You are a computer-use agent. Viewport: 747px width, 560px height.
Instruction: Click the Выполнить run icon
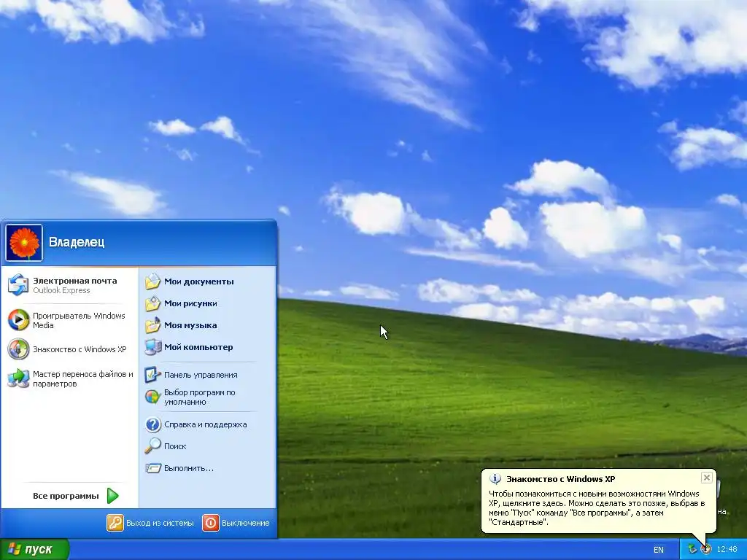point(153,468)
